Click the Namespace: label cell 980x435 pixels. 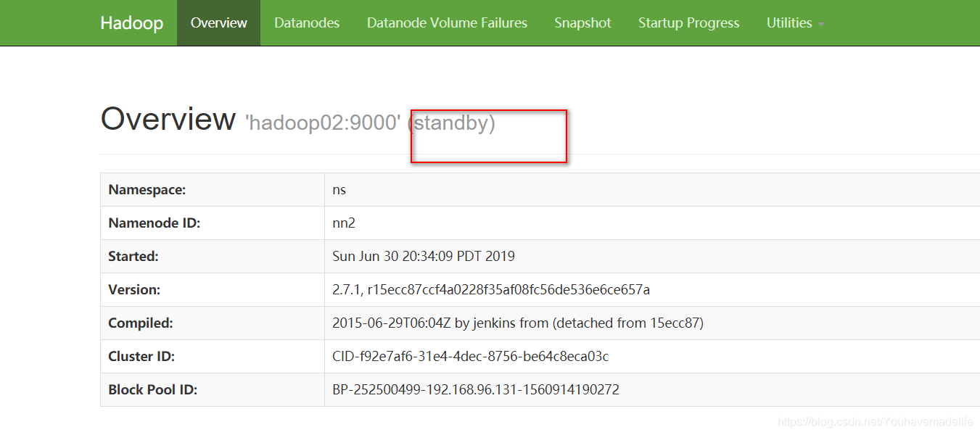[213, 190]
